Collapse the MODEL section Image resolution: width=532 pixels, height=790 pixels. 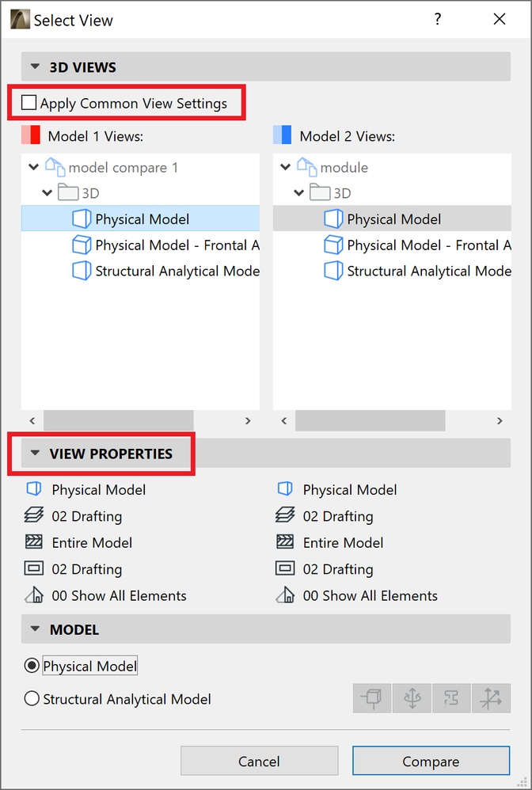point(35,630)
